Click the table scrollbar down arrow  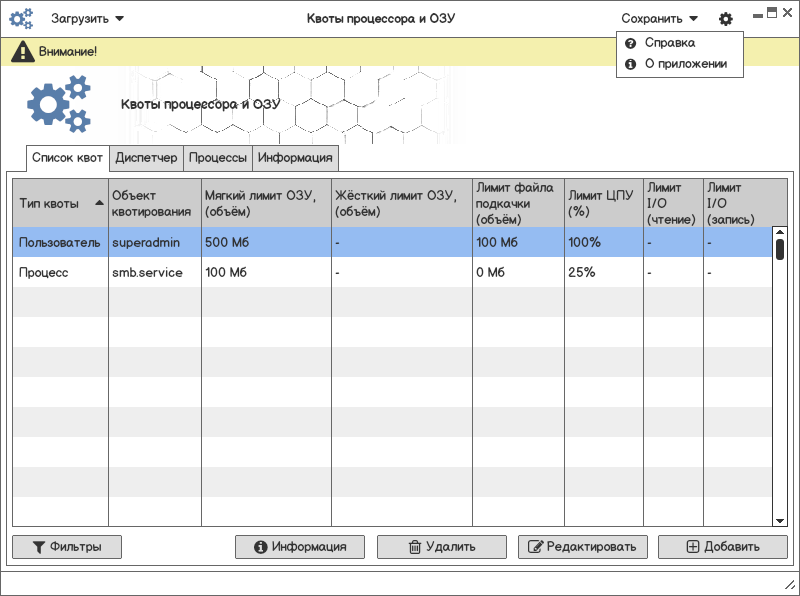point(780,520)
